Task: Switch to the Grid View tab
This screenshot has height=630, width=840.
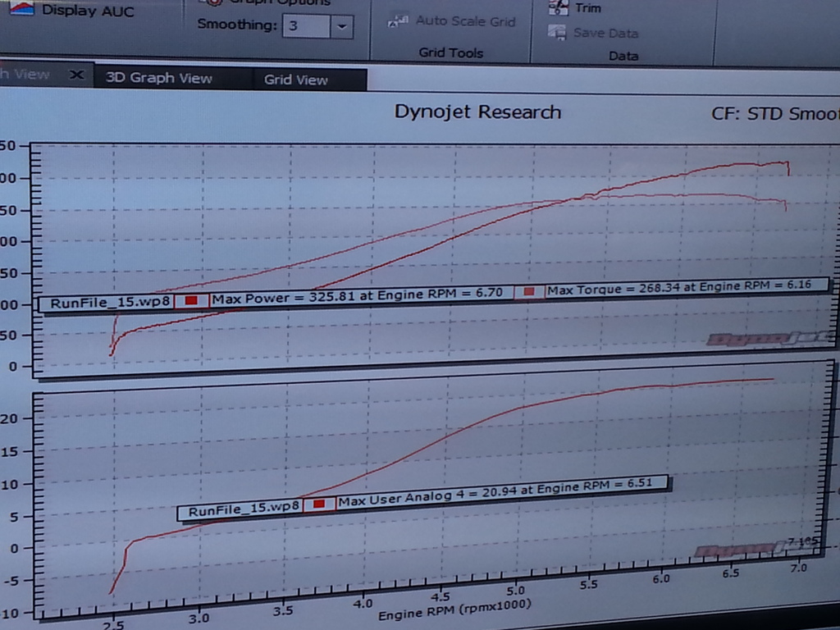Action: 295,80
